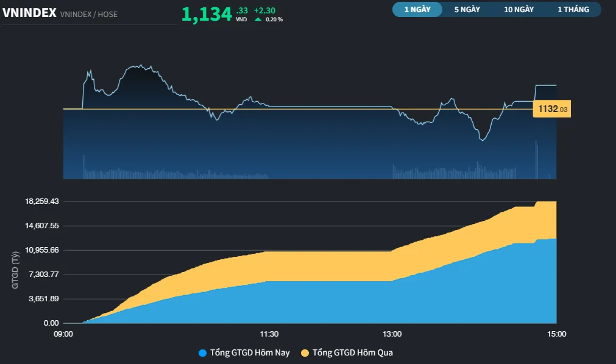Screen dimensions: 616x364
Task: Show the 1 THÁNG chart range
Action: point(573,9)
